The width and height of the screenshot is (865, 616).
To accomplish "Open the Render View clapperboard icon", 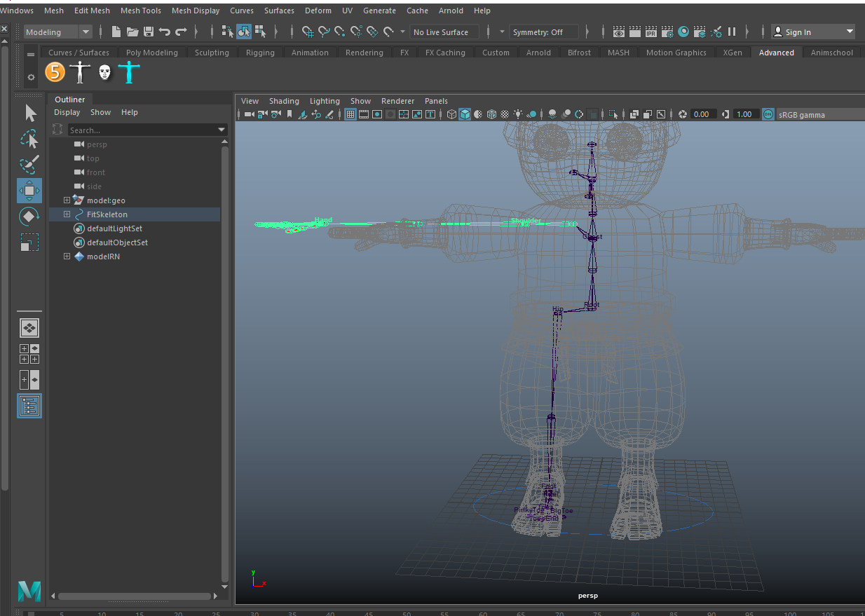I will pyautogui.click(x=619, y=32).
